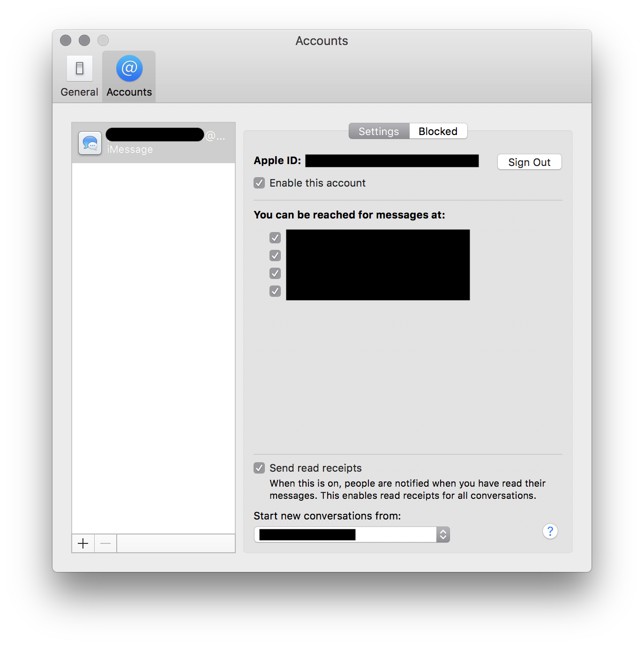Uncheck the third reachable address checkbox
644x647 pixels.
point(275,273)
